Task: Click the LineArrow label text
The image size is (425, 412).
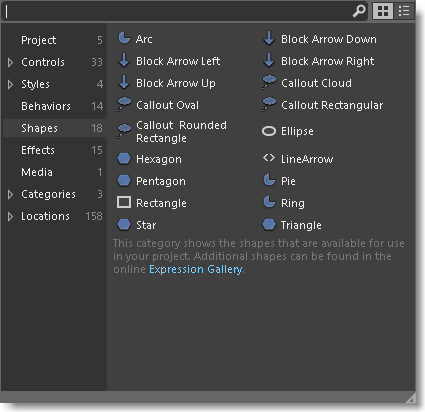Action: [x=307, y=159]
